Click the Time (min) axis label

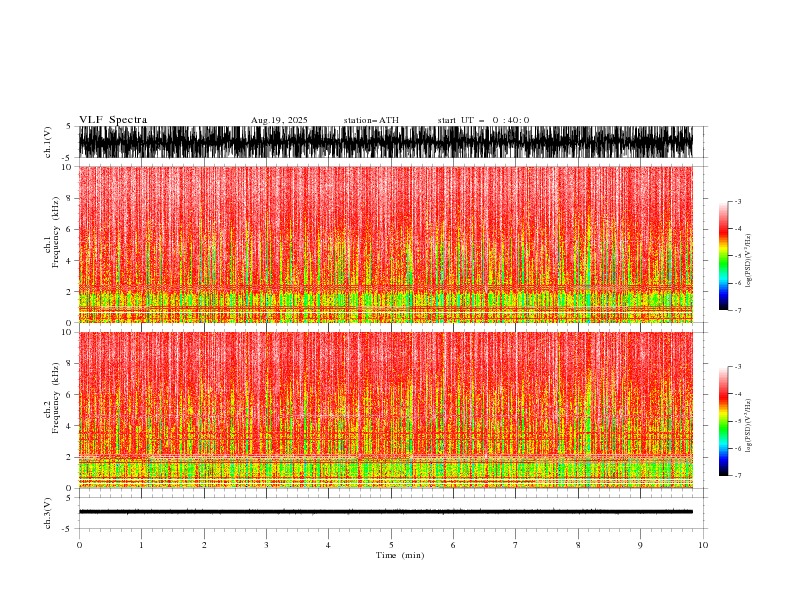point(400,555)
